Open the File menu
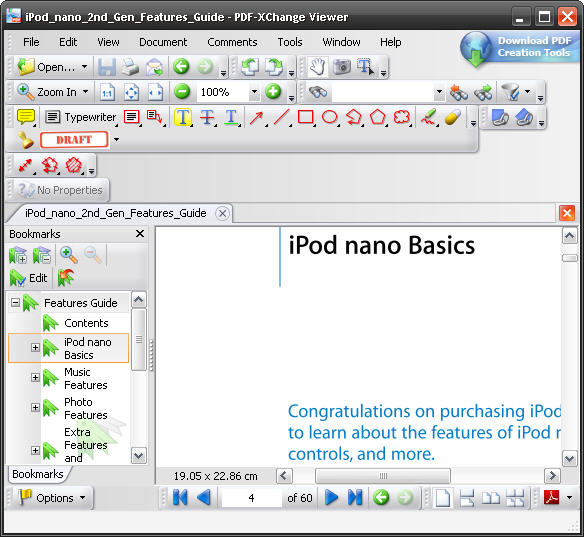The height and width of the screenshot is (537, 584). click(31, 42)
